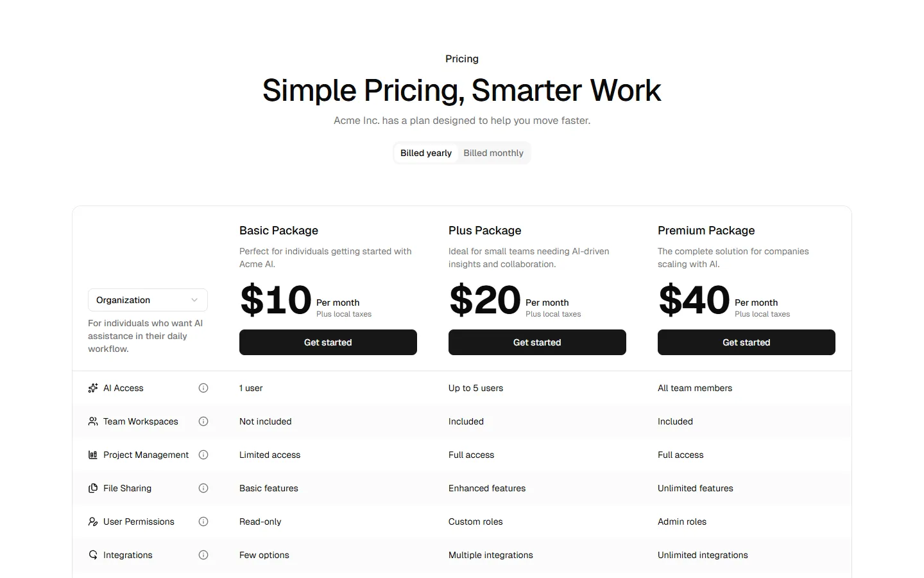Click the File Sharing documents icon
This screenshot has width=924, height=578.
[92, 488]
